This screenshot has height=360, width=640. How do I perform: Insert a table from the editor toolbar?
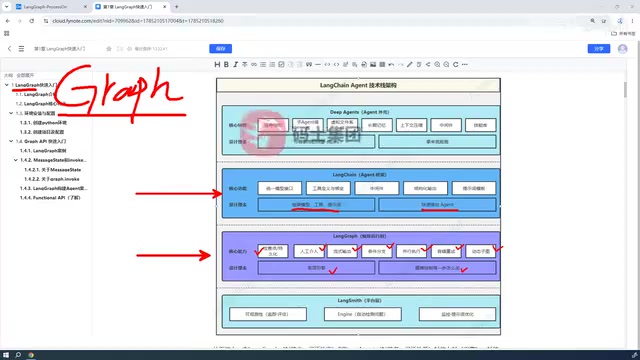pos(382,64)
